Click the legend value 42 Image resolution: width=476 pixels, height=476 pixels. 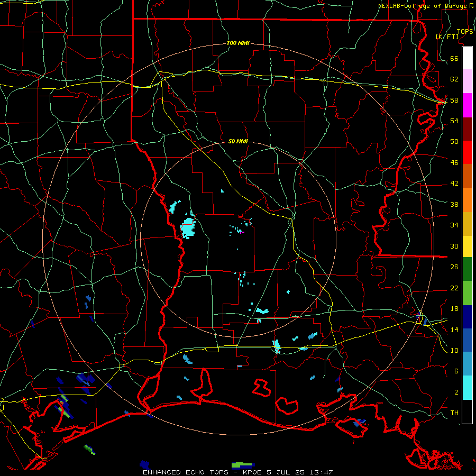(x=454, y=183)
